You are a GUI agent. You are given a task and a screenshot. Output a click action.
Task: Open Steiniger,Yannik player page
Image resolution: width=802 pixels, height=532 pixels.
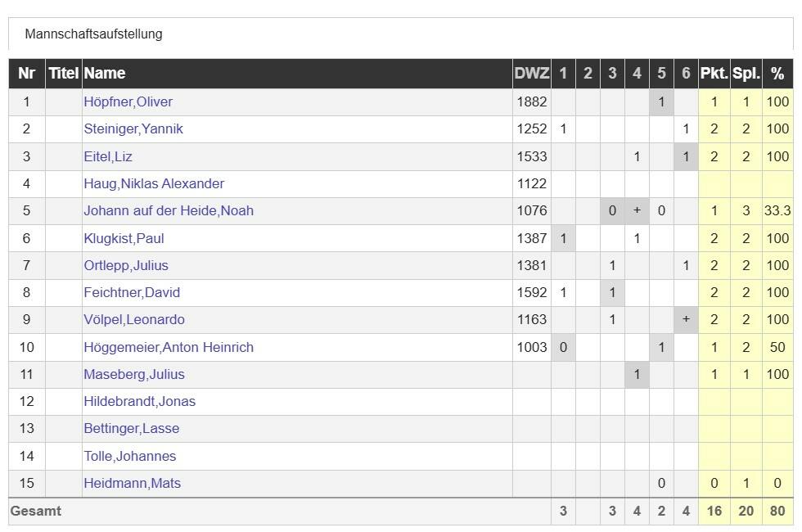pos(133,129)
